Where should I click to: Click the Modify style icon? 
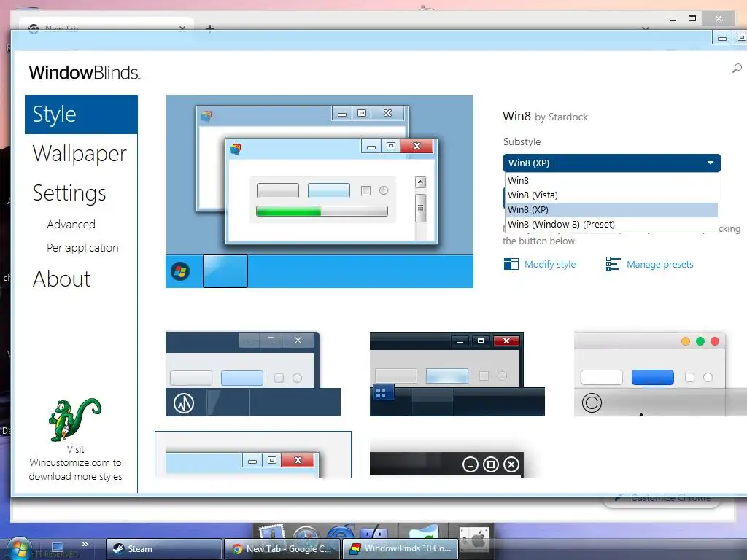[511, 264]
